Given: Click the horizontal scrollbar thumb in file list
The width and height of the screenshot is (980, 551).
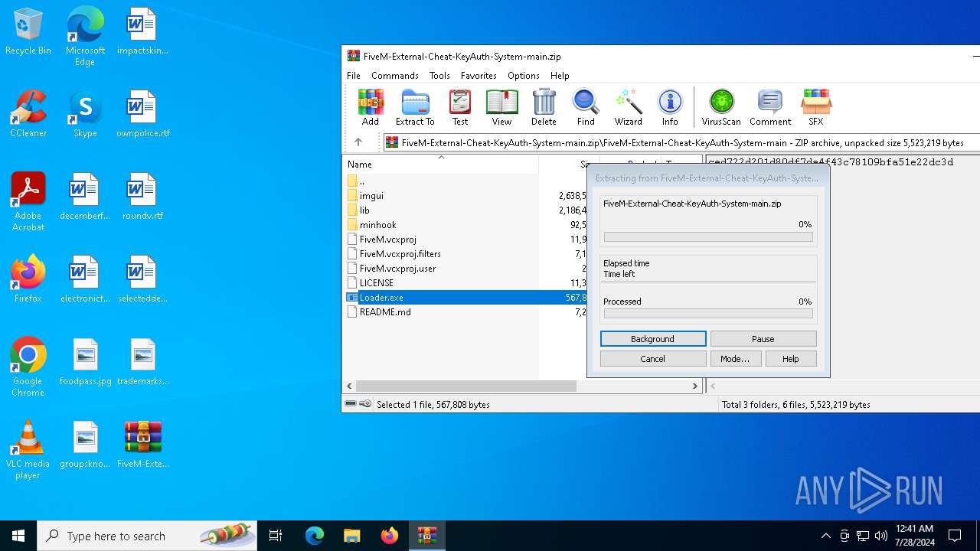Looking at the screenshot, I should (x=465, y=386).
